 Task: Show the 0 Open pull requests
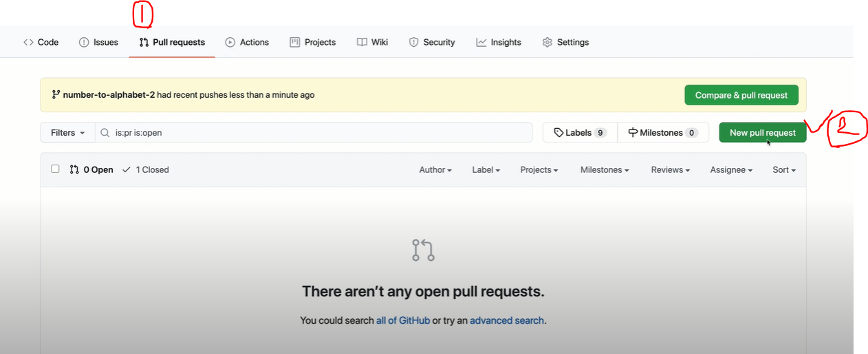tap(91, 169)
